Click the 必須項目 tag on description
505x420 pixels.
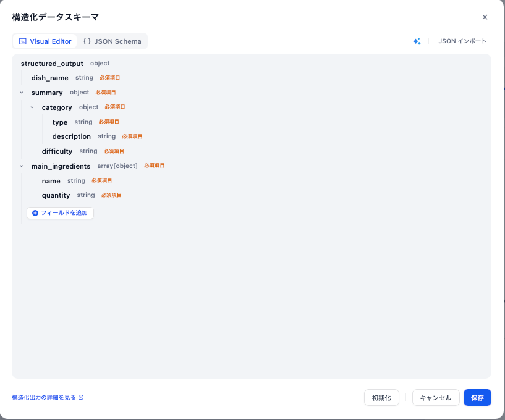132,136
